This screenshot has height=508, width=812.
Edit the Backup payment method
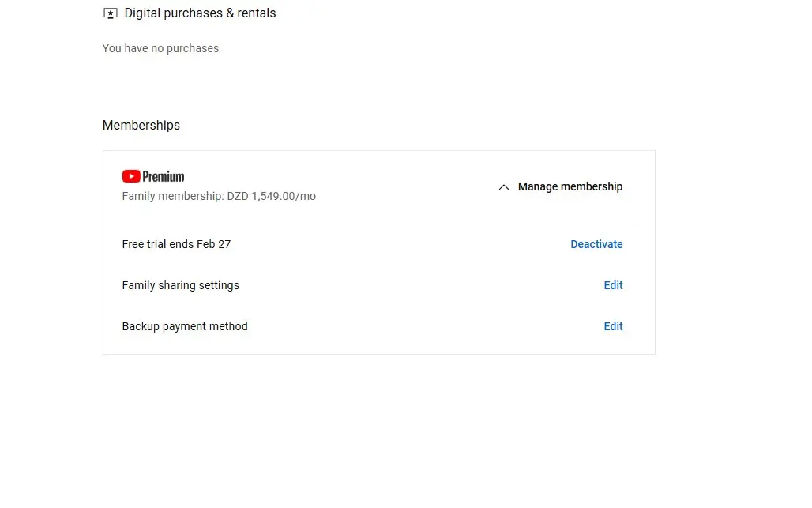click(613, 326)
